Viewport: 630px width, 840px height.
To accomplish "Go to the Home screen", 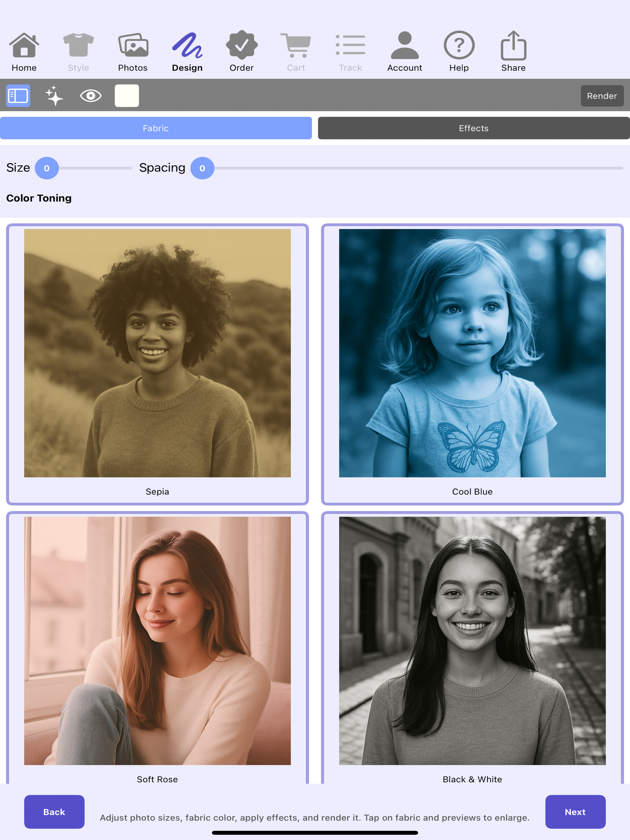I will (24, 52).
